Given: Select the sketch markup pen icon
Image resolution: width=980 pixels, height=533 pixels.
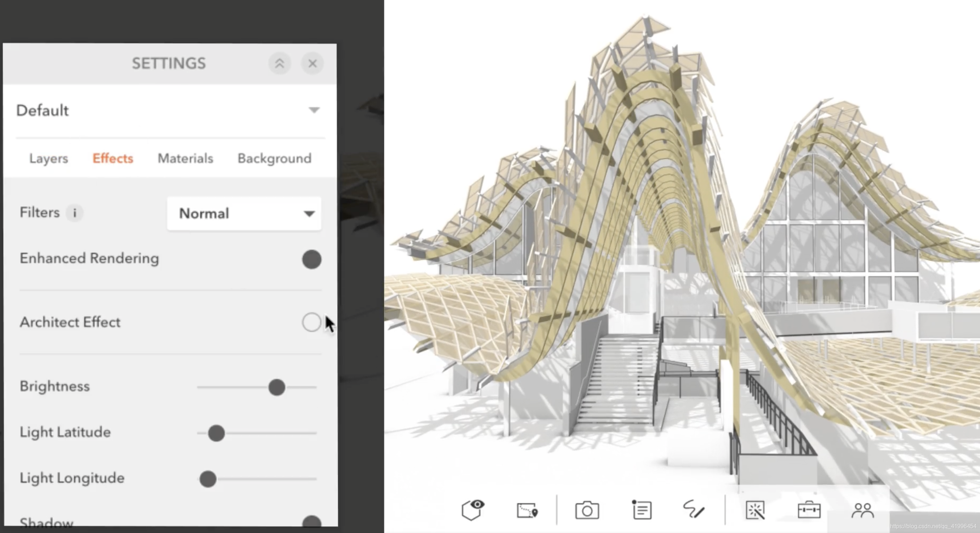Looking at the screenshot, I should click(694, 509).
